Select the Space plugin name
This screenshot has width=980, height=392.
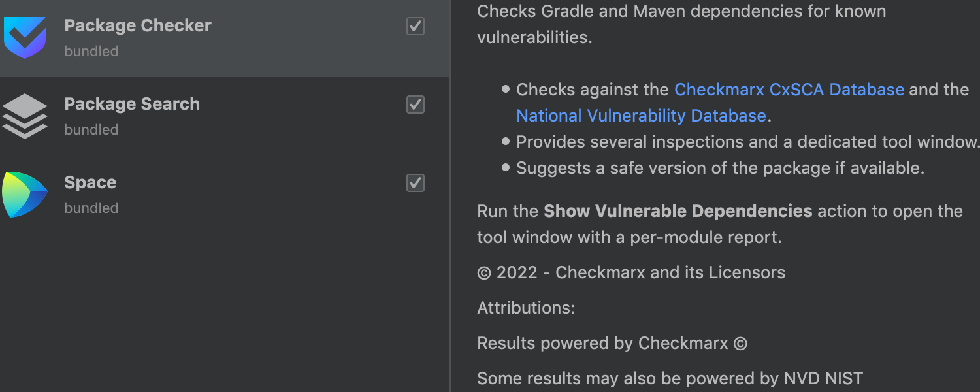pyautogui.click(x=90, y=182)
